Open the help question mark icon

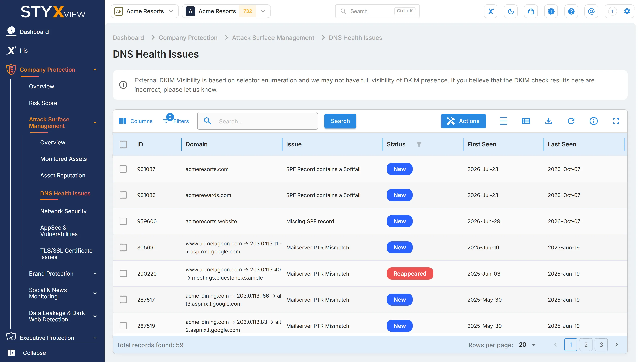click(x=571, y=11)
